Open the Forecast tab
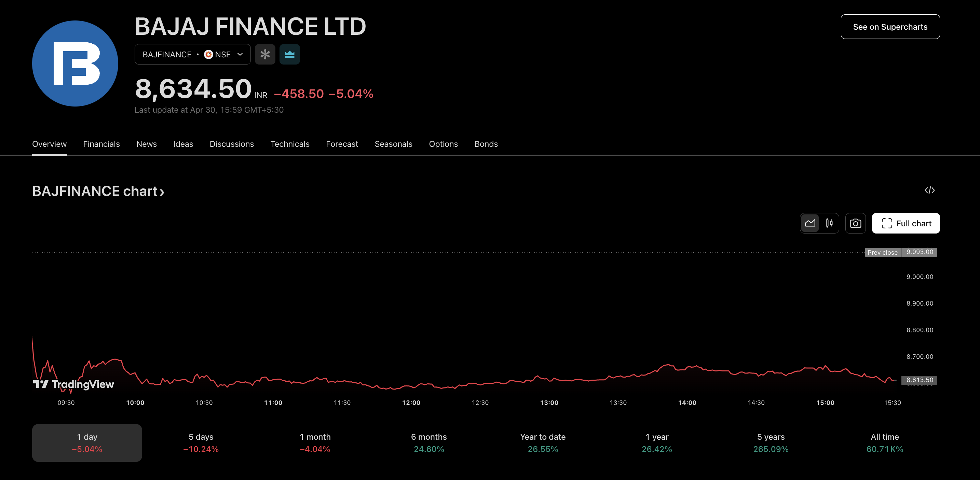980x480 pixels. pyautogui.click(x=342, y=144)
